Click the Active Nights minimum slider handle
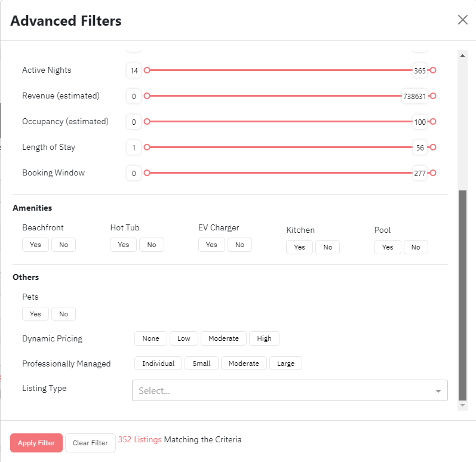 click(x=147, y=70)
